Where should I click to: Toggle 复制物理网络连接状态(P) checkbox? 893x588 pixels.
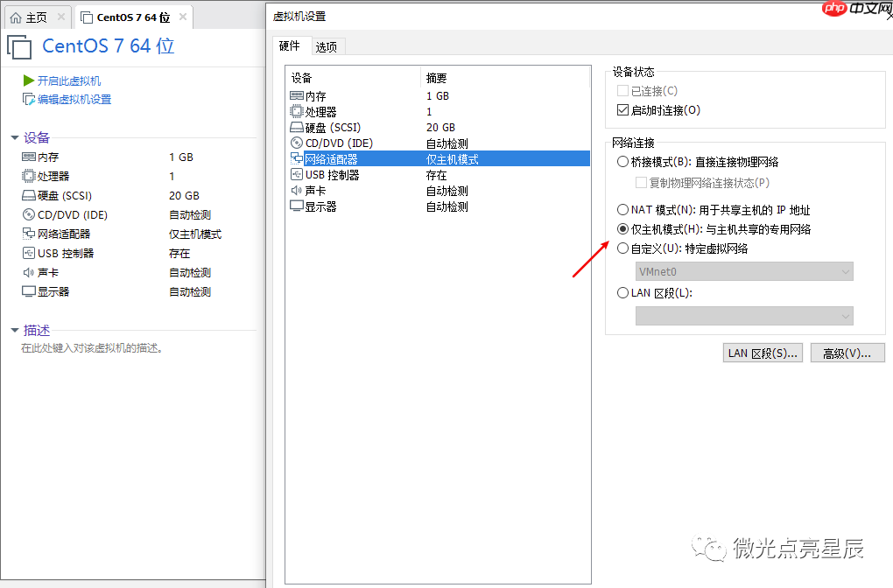coord(641,183)
